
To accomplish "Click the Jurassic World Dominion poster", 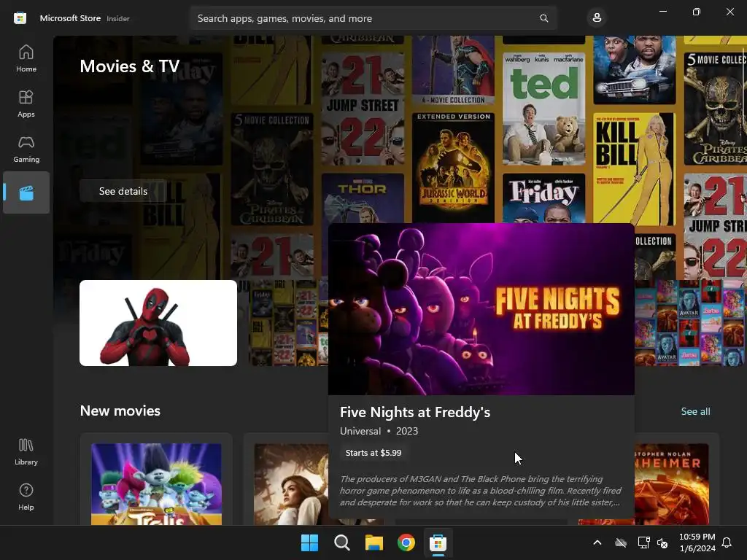I will tap(453, 167).
